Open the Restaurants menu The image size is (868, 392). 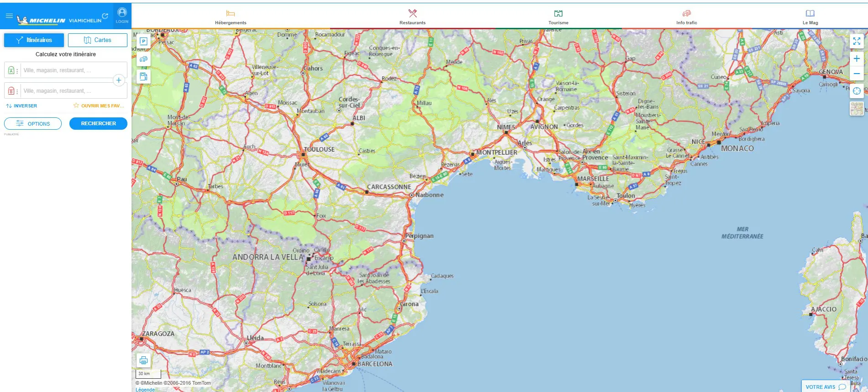[412, 16]
